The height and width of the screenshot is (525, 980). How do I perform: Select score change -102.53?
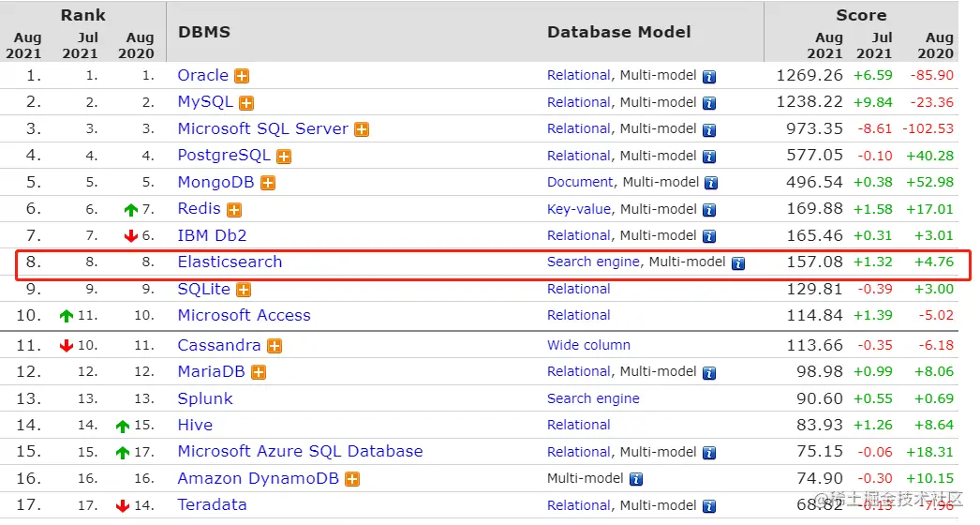click(x=928, y=128)
